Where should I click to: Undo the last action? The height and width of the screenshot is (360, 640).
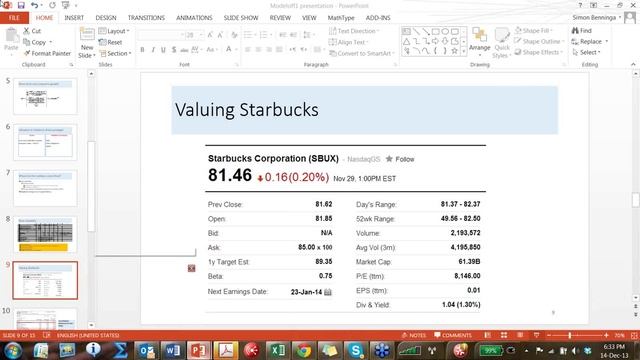tap(34, 5)
